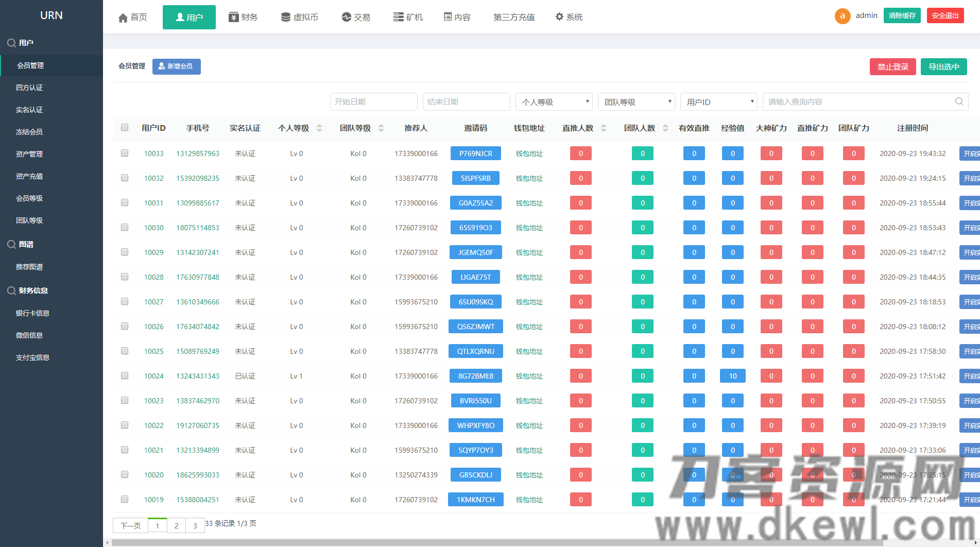Click the search magnifier icon in query box
The width and height of the screenshot is (980, 547).
959,101
